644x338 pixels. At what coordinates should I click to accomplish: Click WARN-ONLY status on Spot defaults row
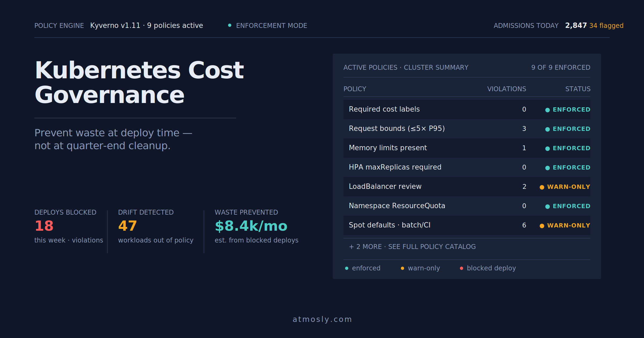[x=569, y=226]
